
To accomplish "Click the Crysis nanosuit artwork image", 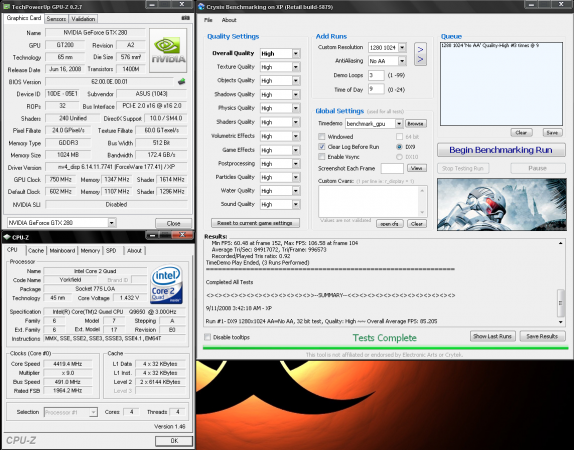I will point(502,204).
